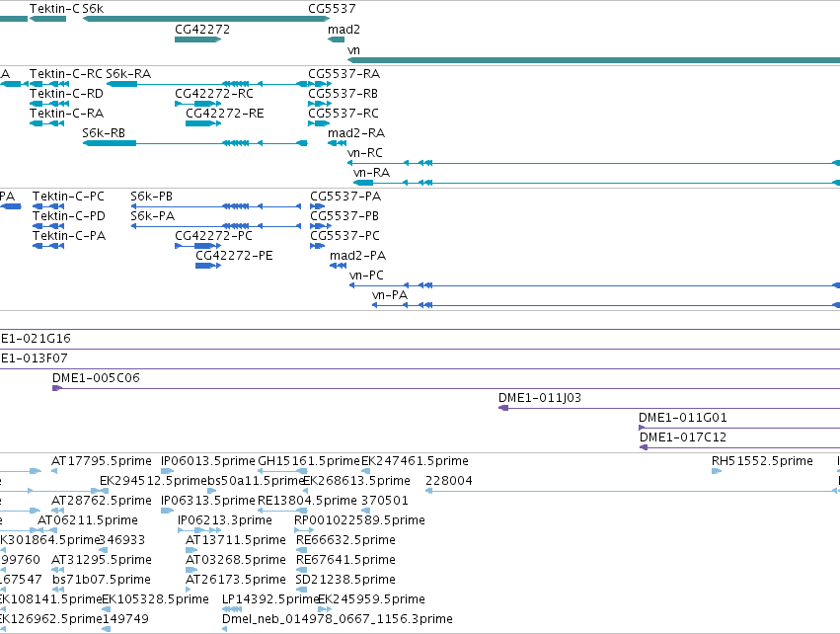This screenshot has width=840, height=634.
Task: Select protein Tektin-C-PC
Action: [48, 206]
